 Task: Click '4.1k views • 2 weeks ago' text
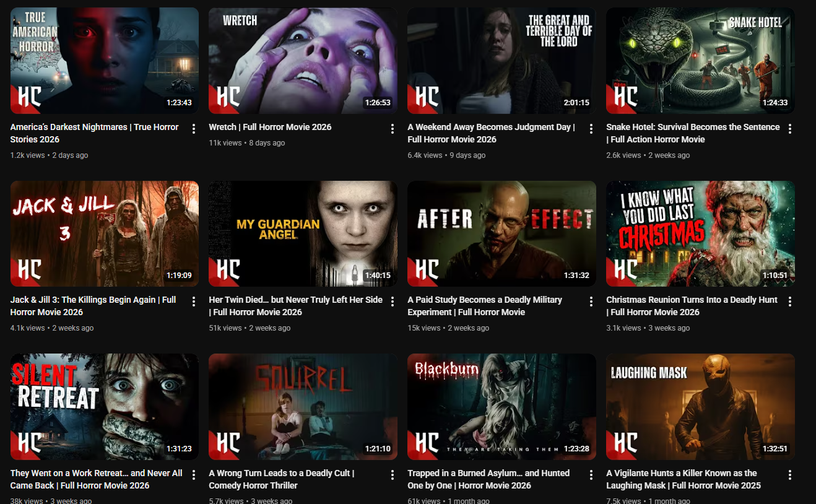coord(52,328)
